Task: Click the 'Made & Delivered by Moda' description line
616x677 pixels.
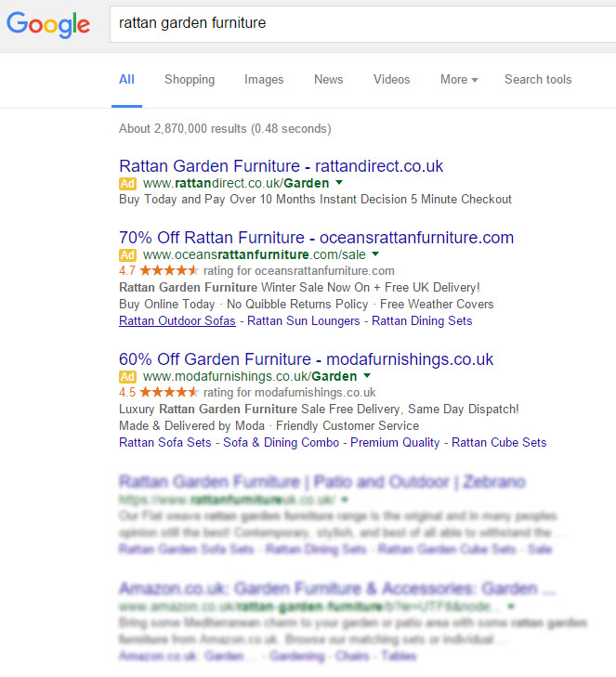Action: point(191,425)
